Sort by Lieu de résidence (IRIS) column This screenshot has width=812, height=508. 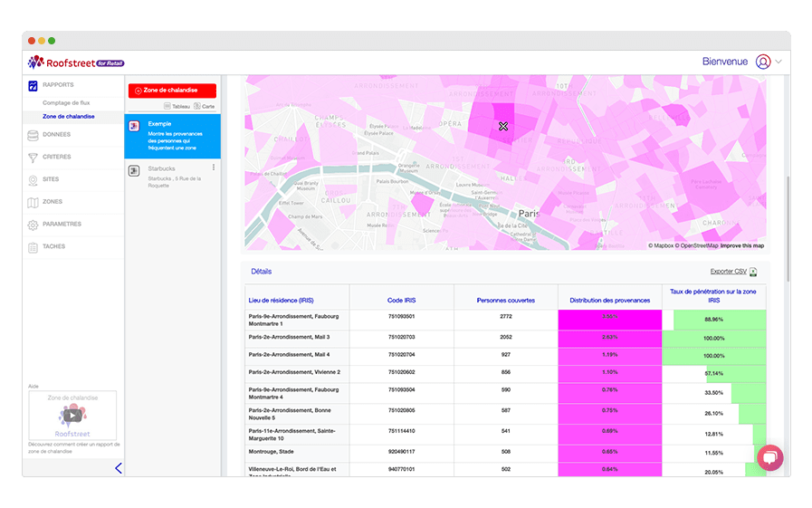282,301
